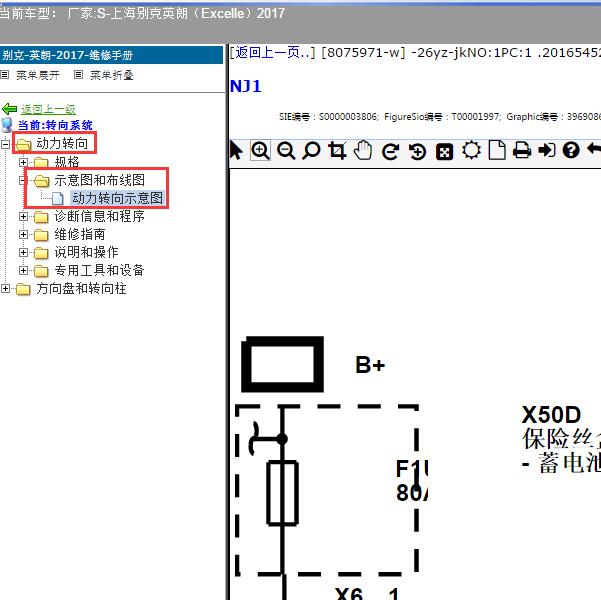
Task: Click the 当前:转向系统 heading
Action: click(x=55, y=125)
